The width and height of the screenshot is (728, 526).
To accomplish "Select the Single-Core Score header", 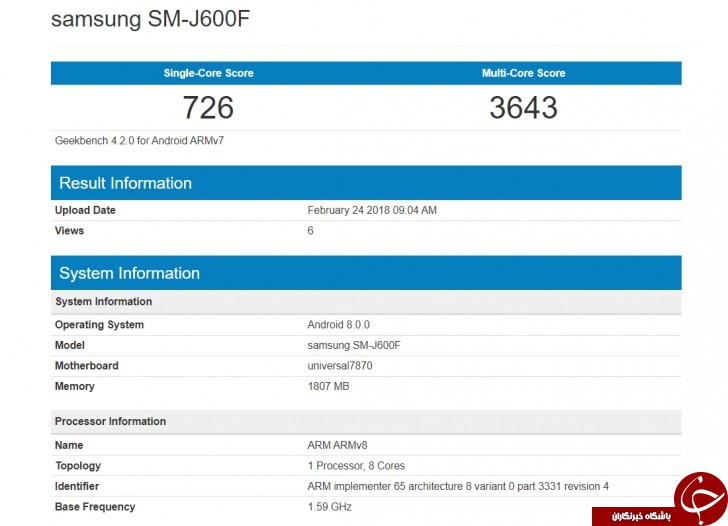I will click(208, 73).
